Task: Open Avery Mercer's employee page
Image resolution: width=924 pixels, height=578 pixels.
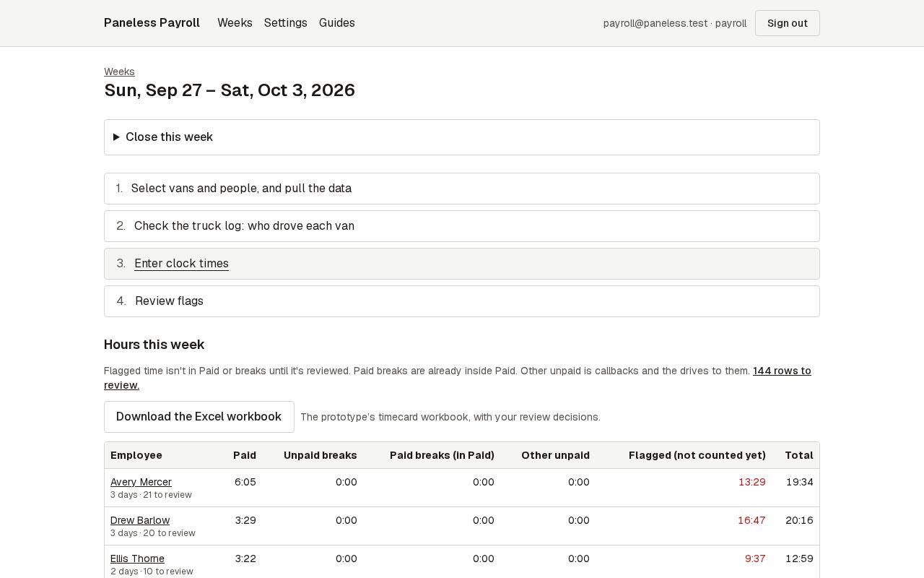Action: pyautogui.click(x=141, y=482)
